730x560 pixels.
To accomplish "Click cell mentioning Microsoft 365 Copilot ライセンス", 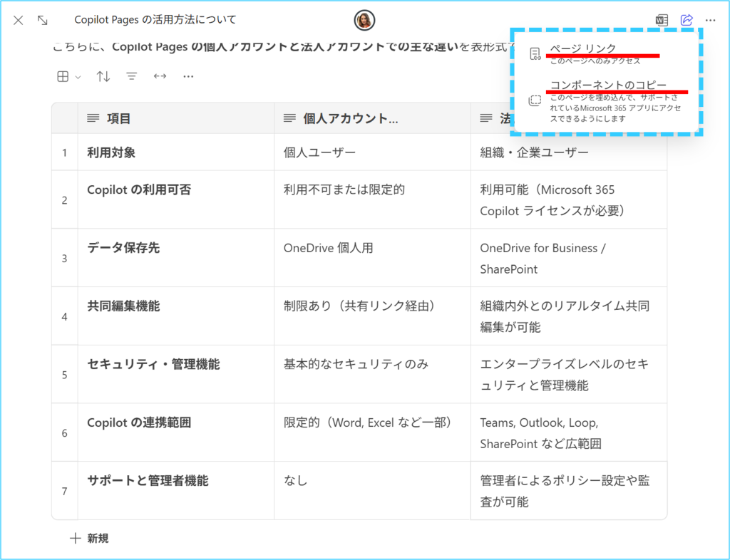I will (x=569, y=200).
